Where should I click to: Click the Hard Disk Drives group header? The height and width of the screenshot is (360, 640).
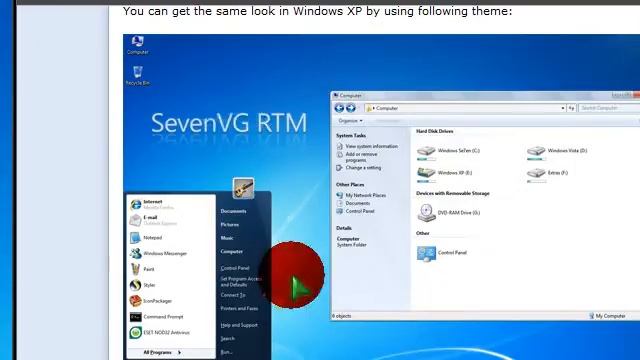[435, 131]
